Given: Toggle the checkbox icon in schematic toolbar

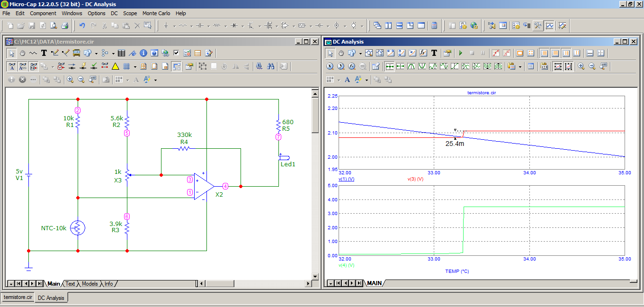Looking at the screenshot, I should coord(176,53).
